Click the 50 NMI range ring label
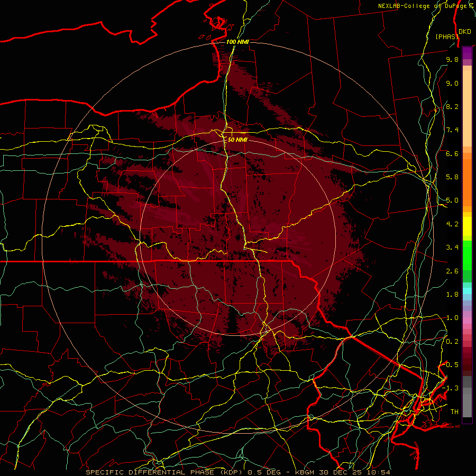 click(237, 140)
